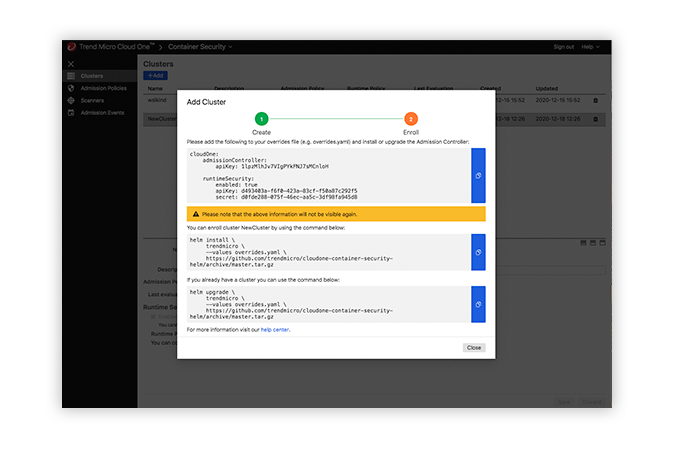Image resolution: width=673 pixels, height=449 pixels.
Task: Click the Add Cluster dialog title
Action: [x=206, y=102]
